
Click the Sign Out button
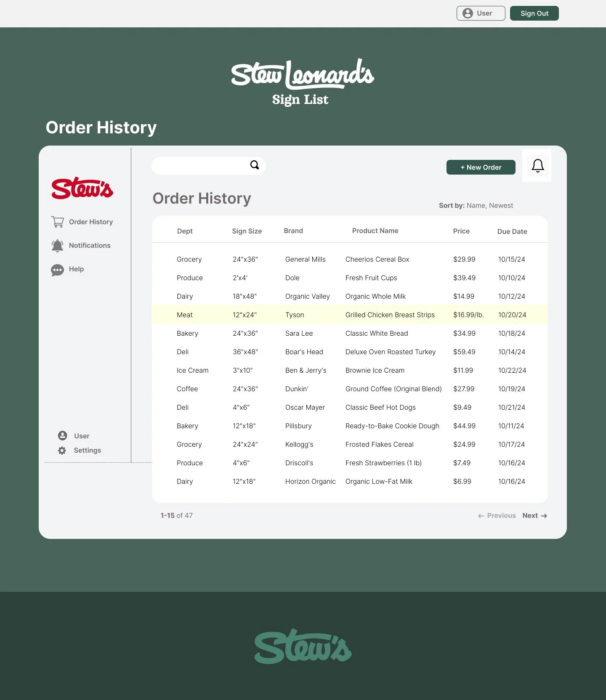pos(534,13)
